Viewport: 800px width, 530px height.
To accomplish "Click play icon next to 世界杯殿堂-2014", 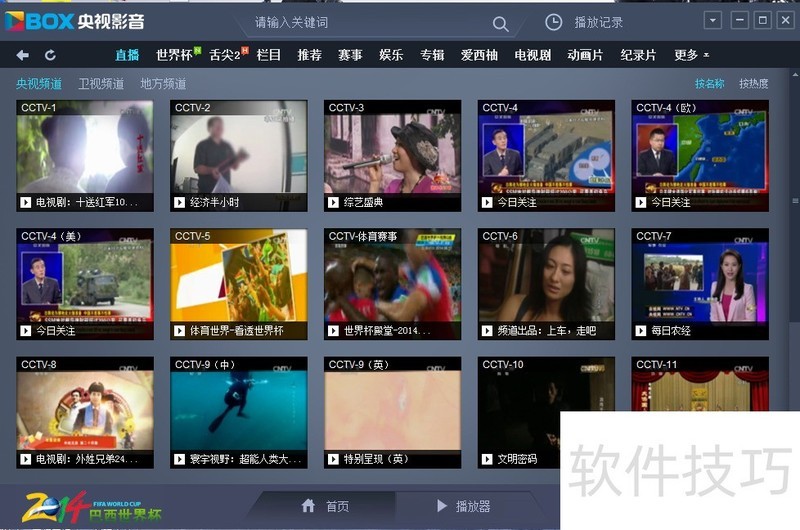I will click(x=333, y=331).
